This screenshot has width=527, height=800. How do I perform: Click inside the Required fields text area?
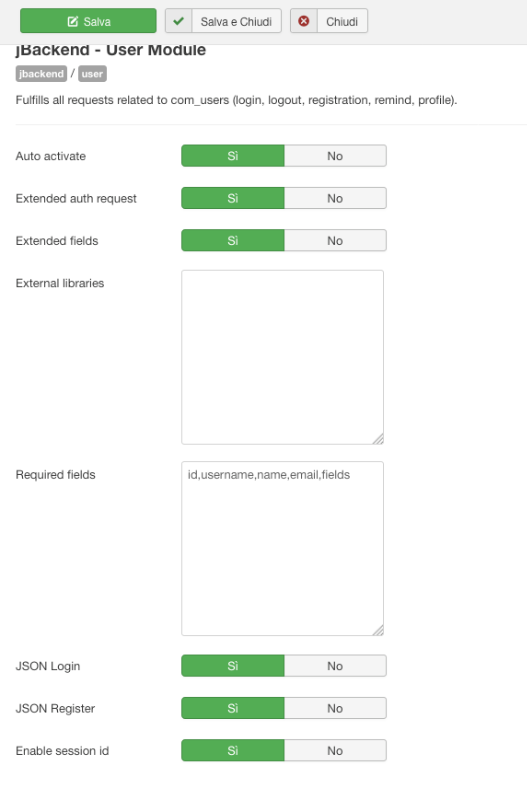(x=283, y=548)
